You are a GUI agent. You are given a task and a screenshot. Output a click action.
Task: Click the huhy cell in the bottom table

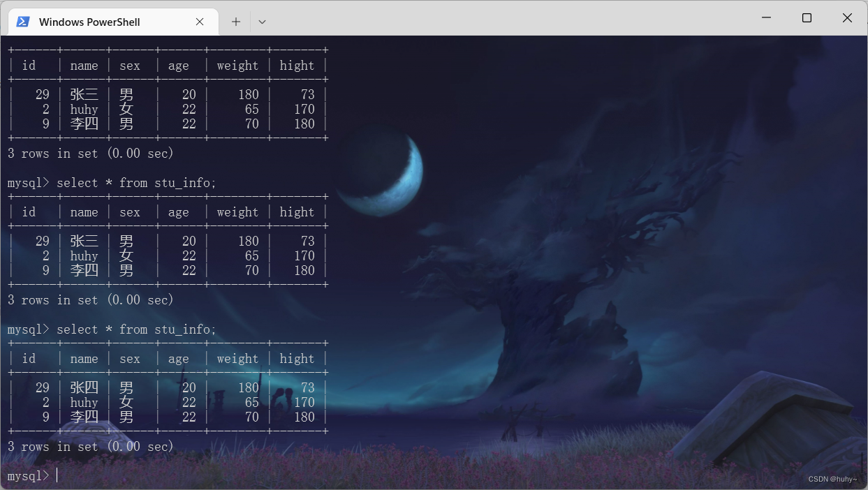(x=84, y=403)
